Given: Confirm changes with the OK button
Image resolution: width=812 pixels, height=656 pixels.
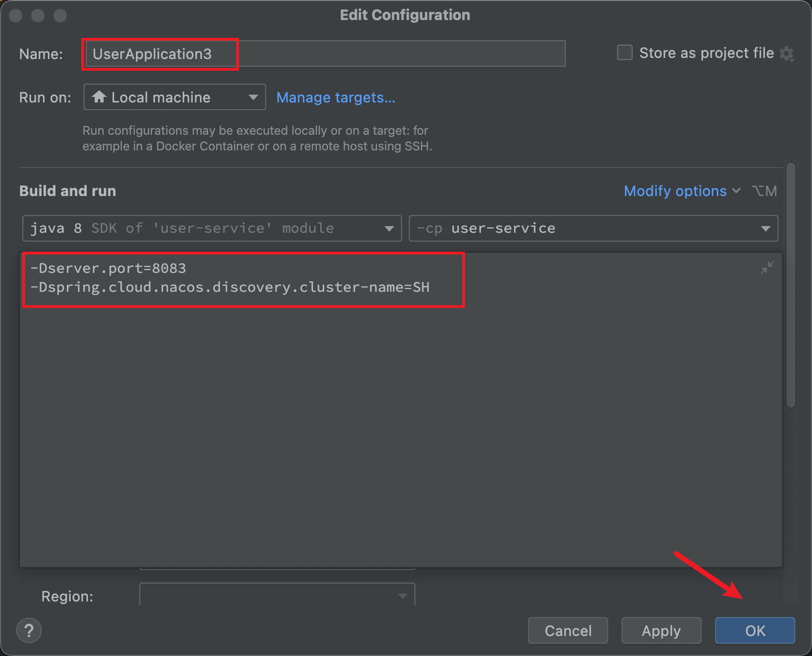Looking at the screenshot, I should [x=755, y=630].
